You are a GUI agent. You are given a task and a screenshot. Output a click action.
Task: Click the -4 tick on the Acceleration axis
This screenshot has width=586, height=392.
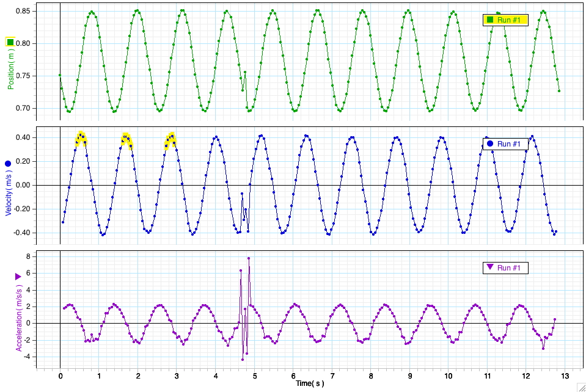(27, 357)
